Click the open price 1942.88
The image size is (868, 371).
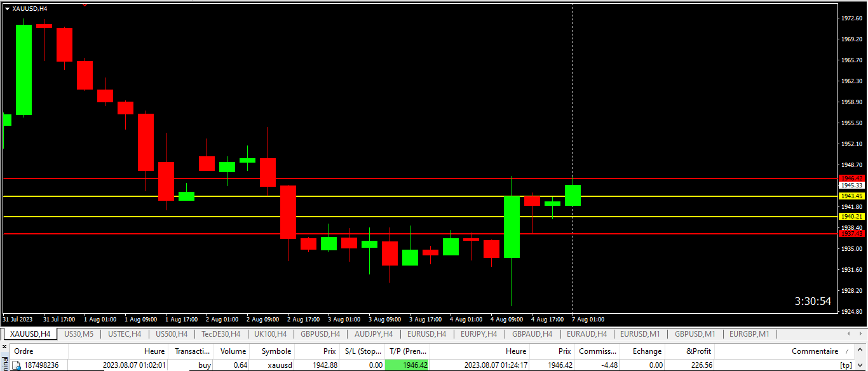click(x=324, y=365)
